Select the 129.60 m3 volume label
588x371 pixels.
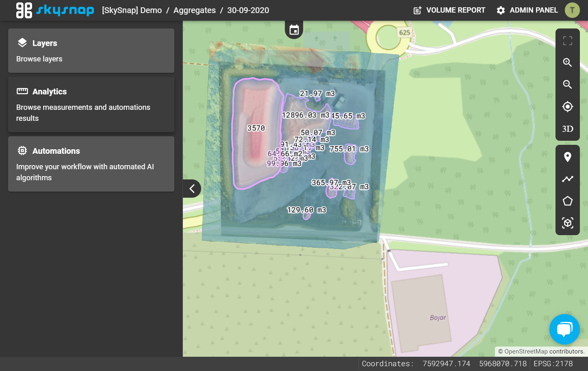[x=307, y=210]
